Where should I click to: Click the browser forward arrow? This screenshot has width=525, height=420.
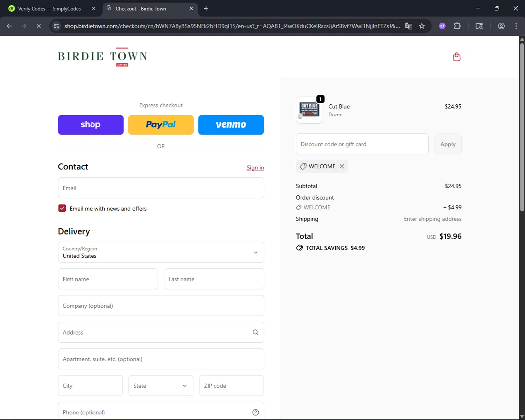point(24,26)
